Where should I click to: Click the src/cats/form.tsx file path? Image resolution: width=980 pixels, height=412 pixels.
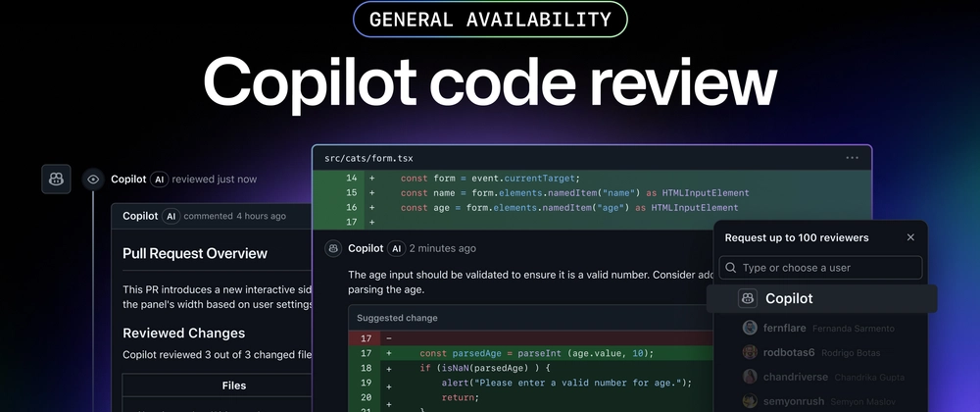click(368, 158)
